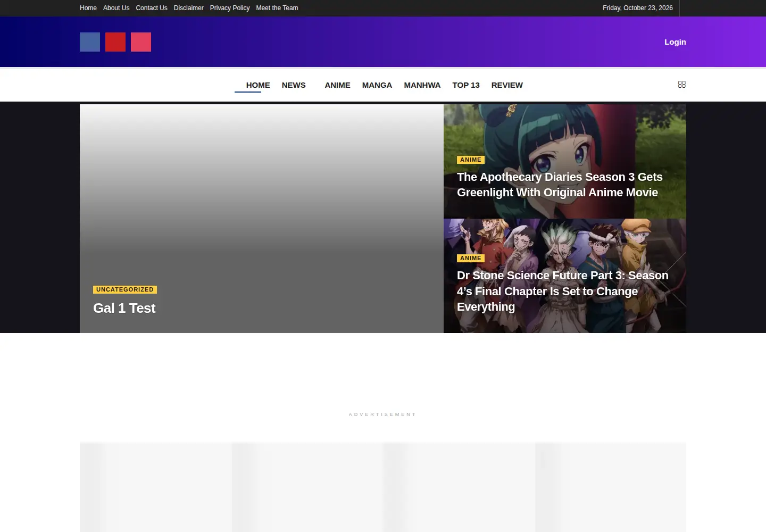Go to the ANIME section
766x532 pixels.
pyautogui.click(x=338, y=85)
